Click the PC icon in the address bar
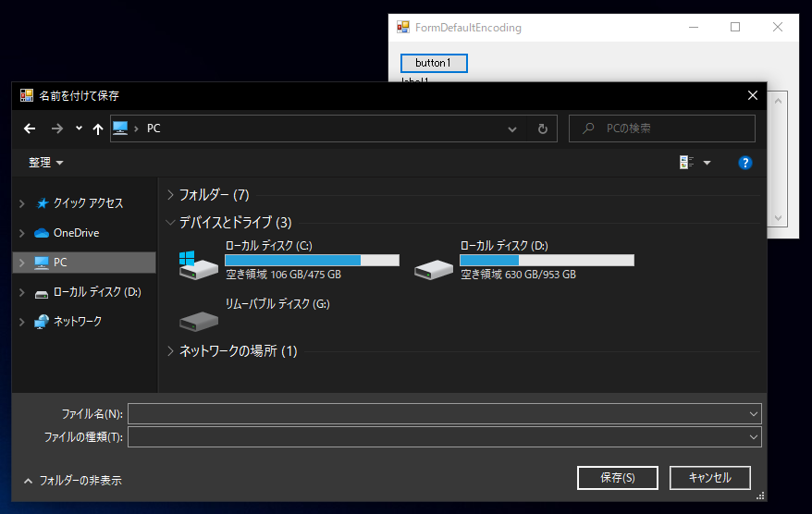Image resolution: width=812 pixels, height=514 pixels. (x=120, y=128)
